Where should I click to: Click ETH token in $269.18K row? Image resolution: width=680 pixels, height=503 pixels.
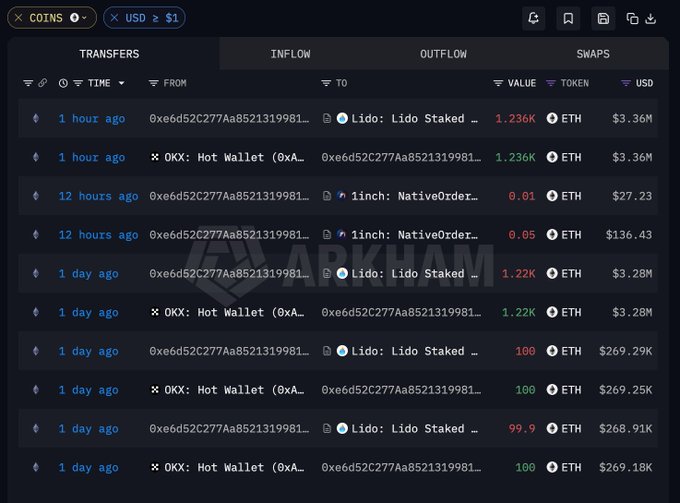564,467
